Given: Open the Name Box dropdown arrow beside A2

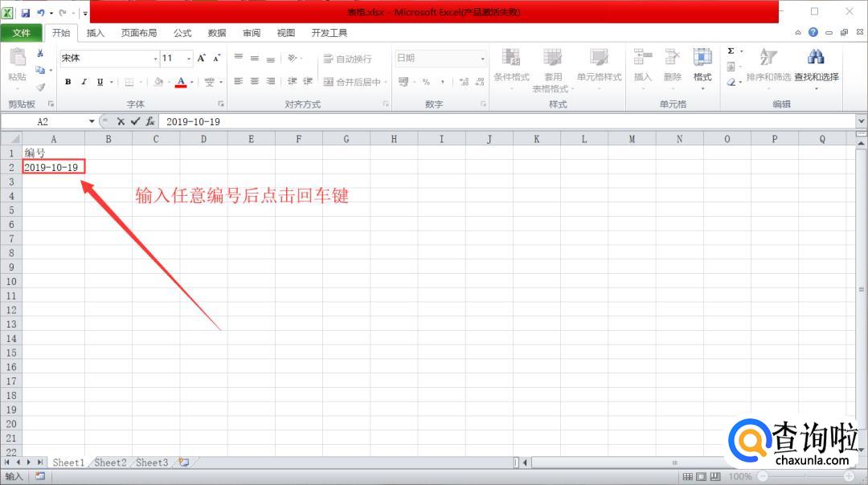Looking at the screenshot, I should 92,121.
